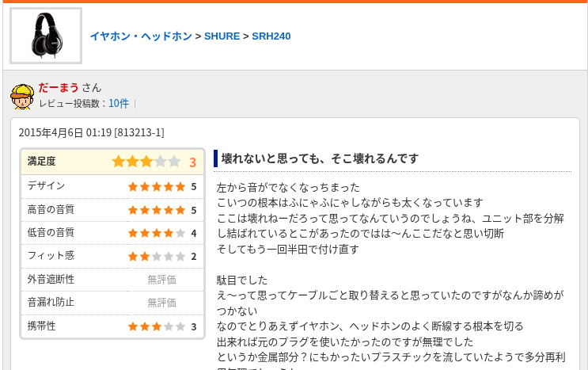
Task: Click the 外音遮断性 無評価 entry
Action: click(x=161, y=280)
